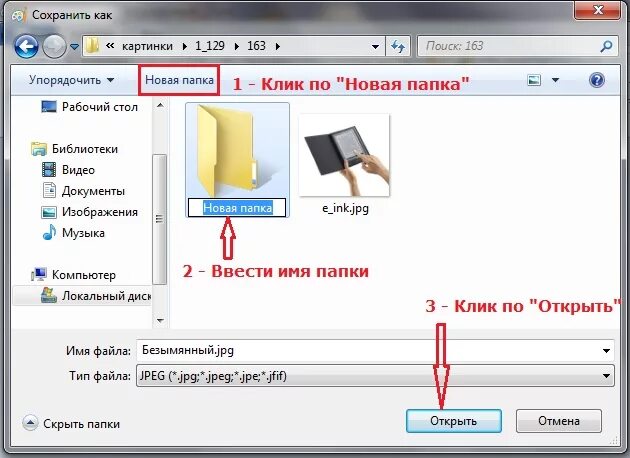Select "картинки" breadcrumb in address bar

(147, 46)
